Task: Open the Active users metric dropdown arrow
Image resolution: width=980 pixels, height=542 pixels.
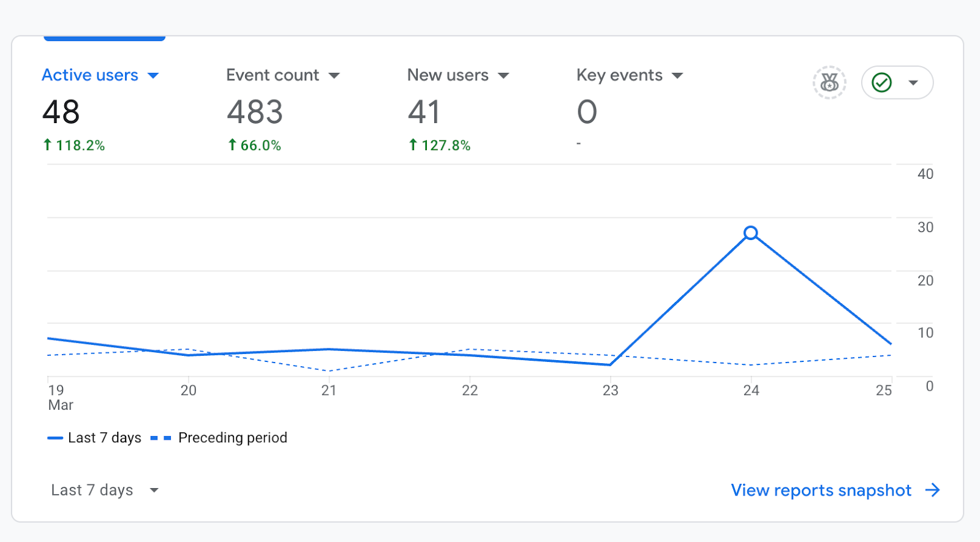Action: pos(153,75)
